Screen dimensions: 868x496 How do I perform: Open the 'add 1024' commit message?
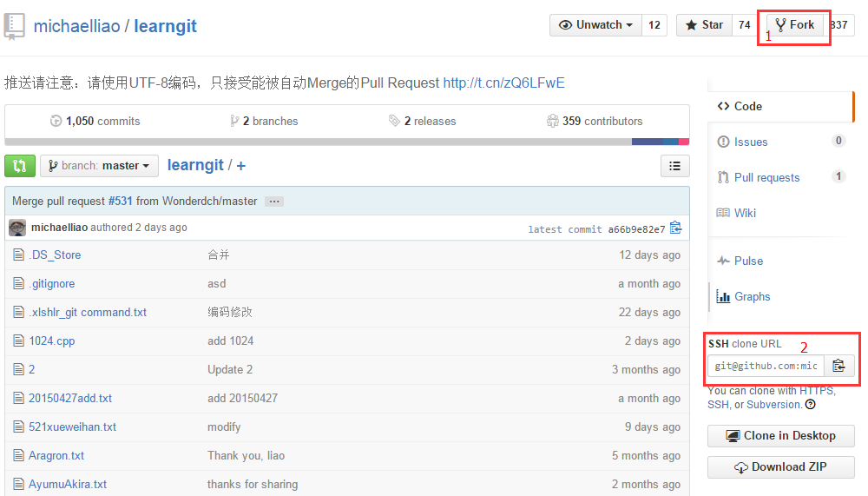(x=230, y=341)
